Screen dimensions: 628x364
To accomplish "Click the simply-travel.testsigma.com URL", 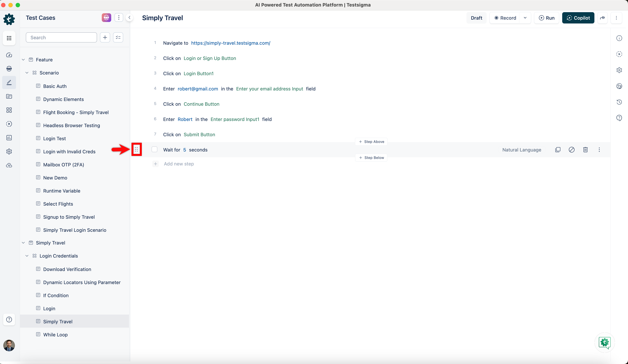I will click(231, 43).
